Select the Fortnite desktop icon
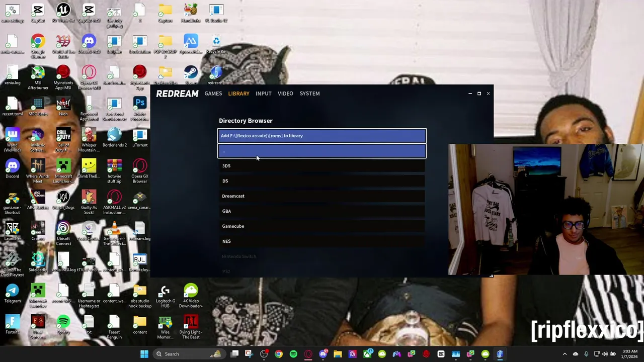644x362 pixels. [x=13, y=325]
